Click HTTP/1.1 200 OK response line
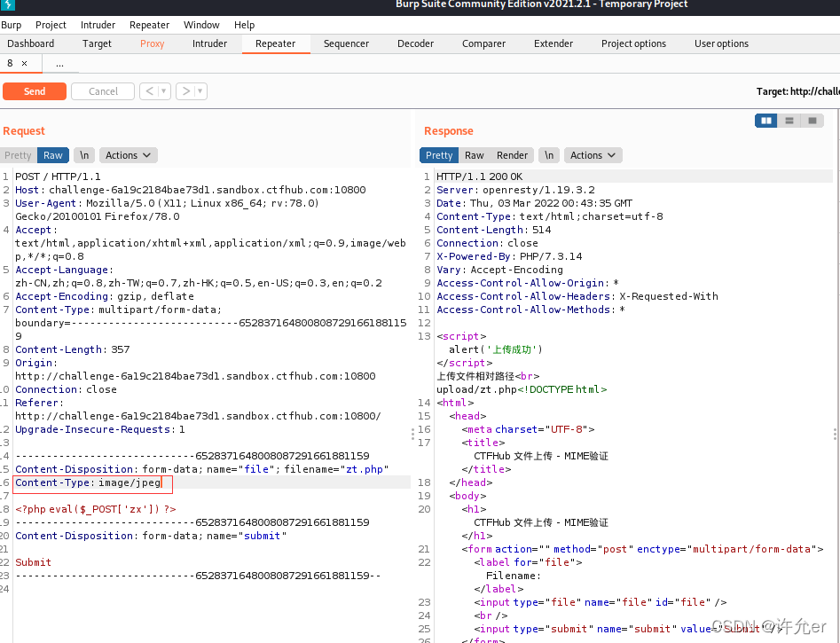Screen dimensions: 840x643 tap(480, 176)
